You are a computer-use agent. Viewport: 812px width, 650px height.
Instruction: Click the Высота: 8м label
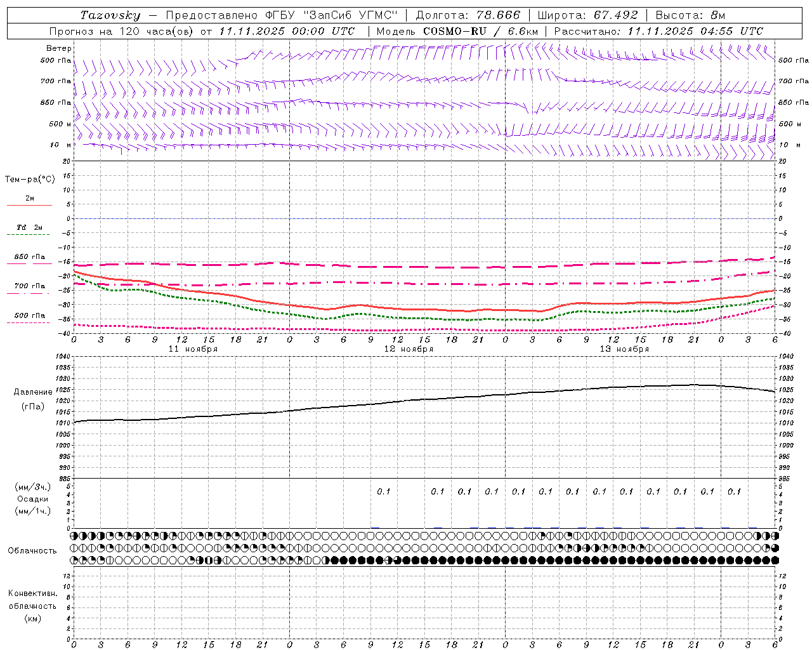click(x=690, y=15)
